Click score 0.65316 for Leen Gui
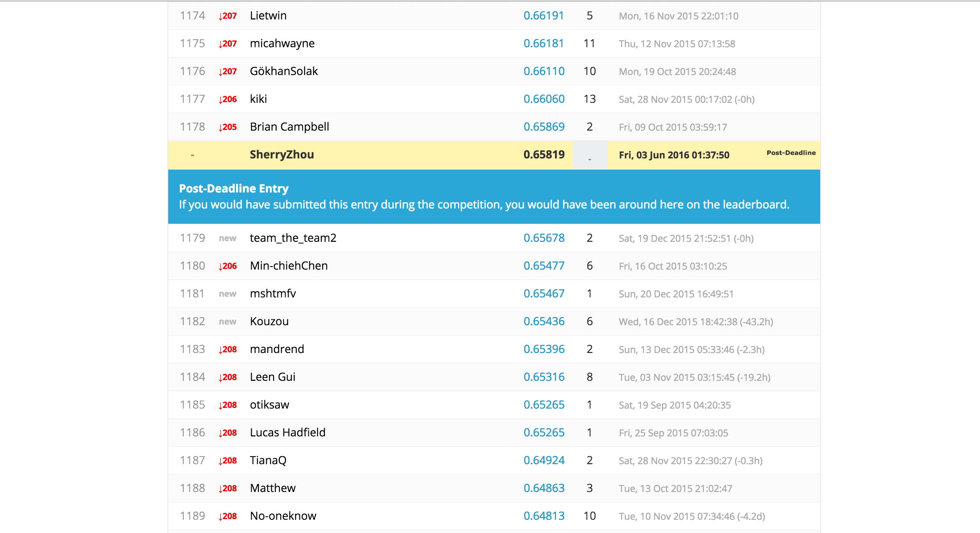This screenshot has width=980, height=533. (544, 377)
